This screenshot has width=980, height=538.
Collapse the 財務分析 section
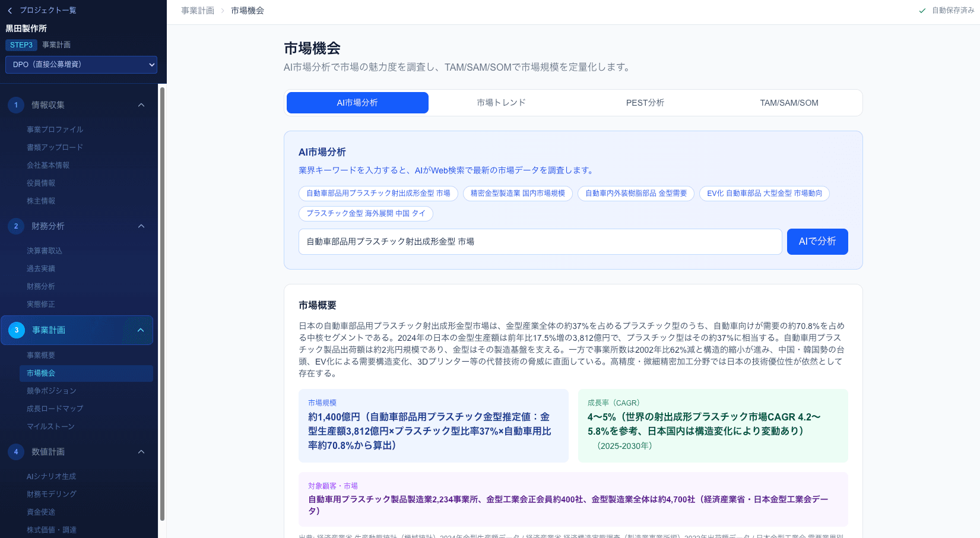pos(141,226)
